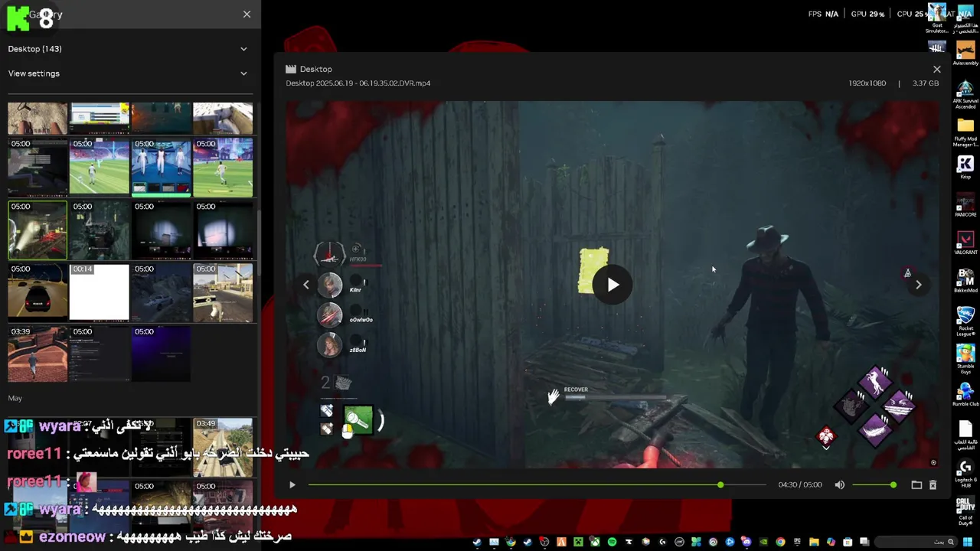Launch PANICORE desktop shortcut
Image resolution: width=980 pixels, height=551 pixels.
(x=965, y=206)
